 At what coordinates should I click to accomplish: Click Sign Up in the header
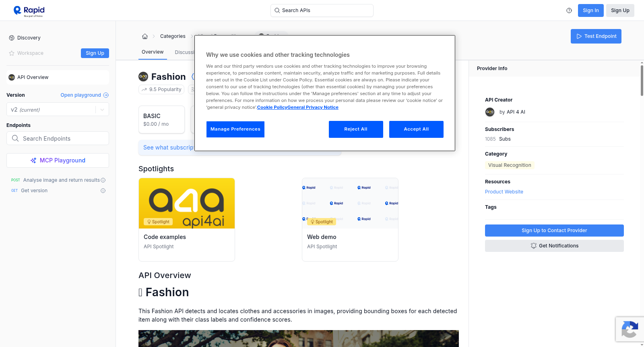tap(620, 10)
